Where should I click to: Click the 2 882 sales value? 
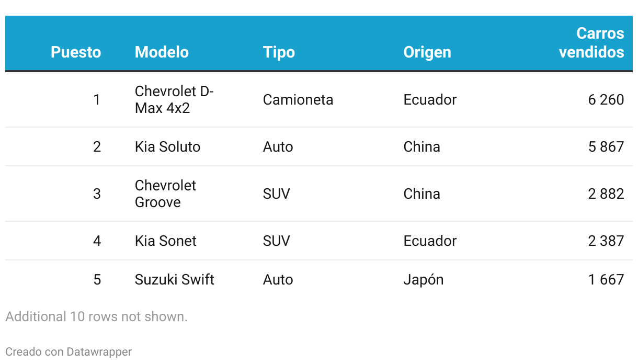point(606,194)
